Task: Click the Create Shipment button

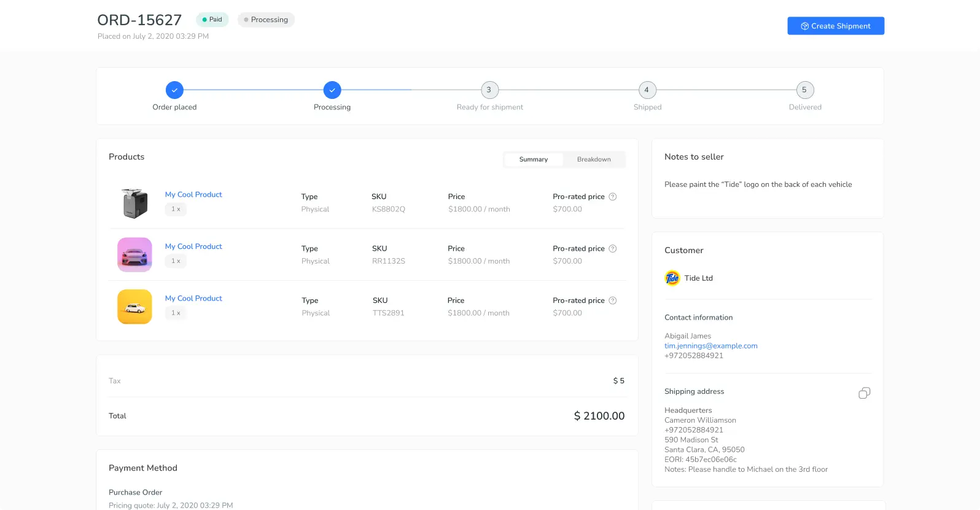Action: (836, 26)
